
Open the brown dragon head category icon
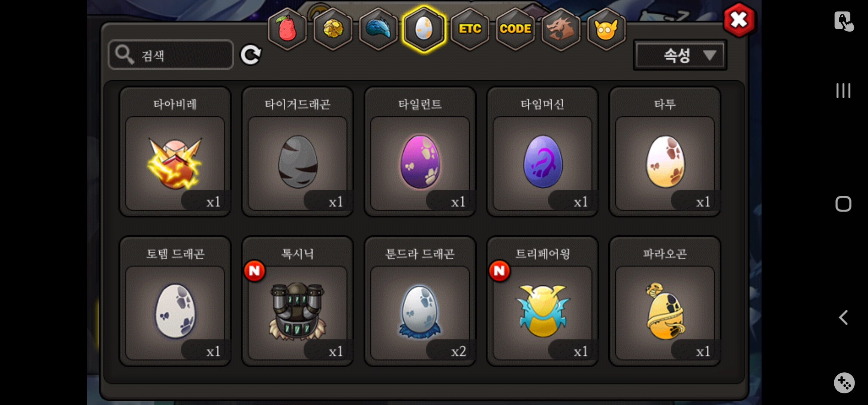click(561, 29)
